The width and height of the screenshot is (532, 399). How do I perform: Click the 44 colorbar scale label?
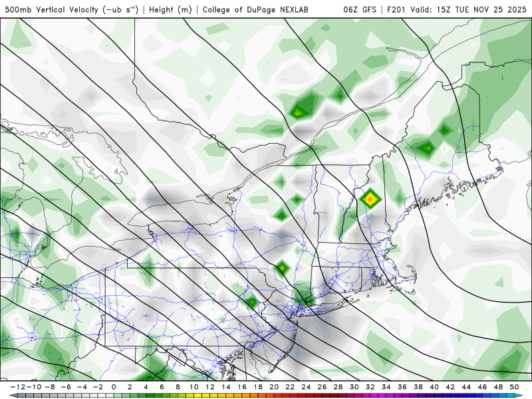(x=466, y=387)
